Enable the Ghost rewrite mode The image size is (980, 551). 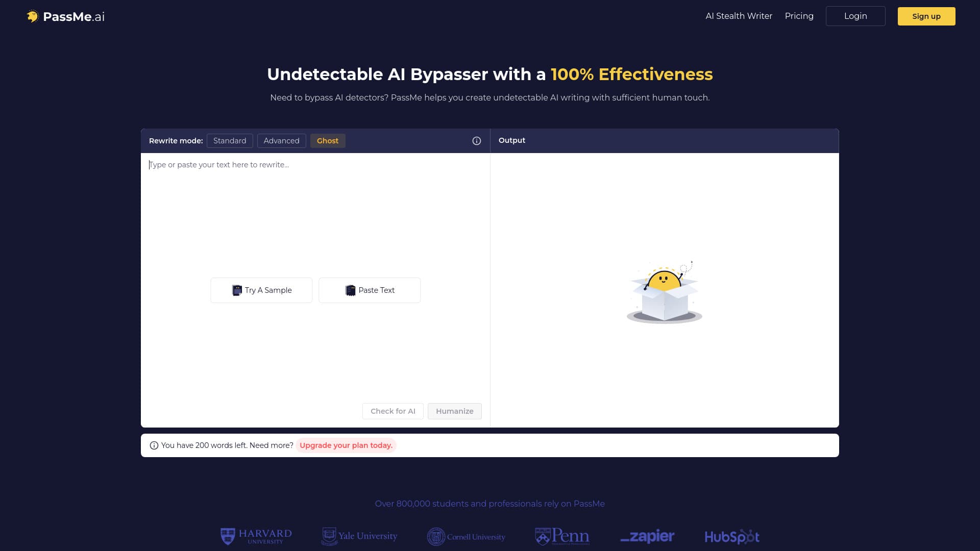point(327,140)
